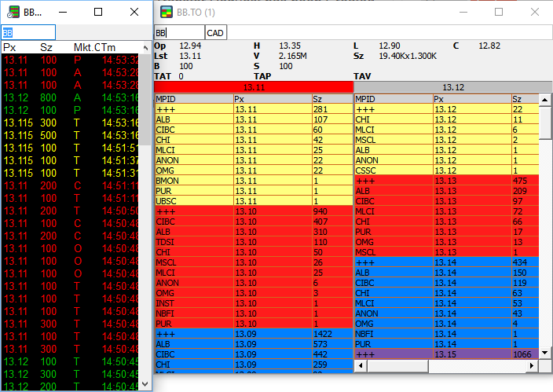Screen dimensions: 553x392
Task: Focus the BB symbol field in BB.TO window
Action: coord(179,33)
